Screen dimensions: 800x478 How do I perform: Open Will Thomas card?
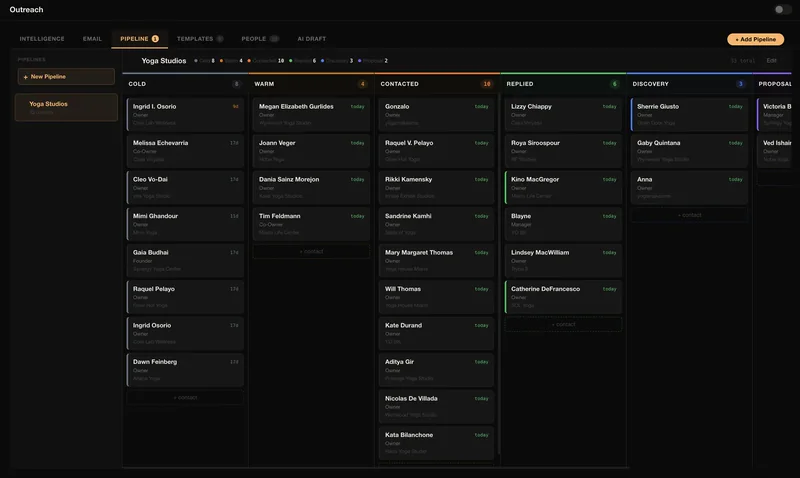[436, 297]
